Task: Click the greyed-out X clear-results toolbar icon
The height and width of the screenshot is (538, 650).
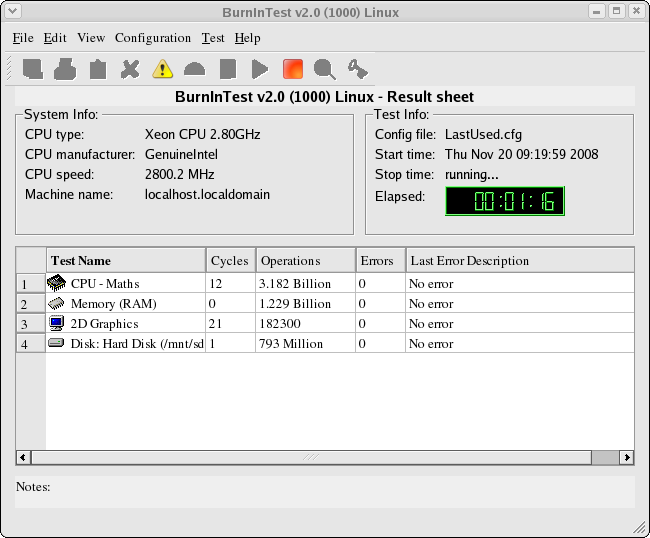Action: click(130, 69)
